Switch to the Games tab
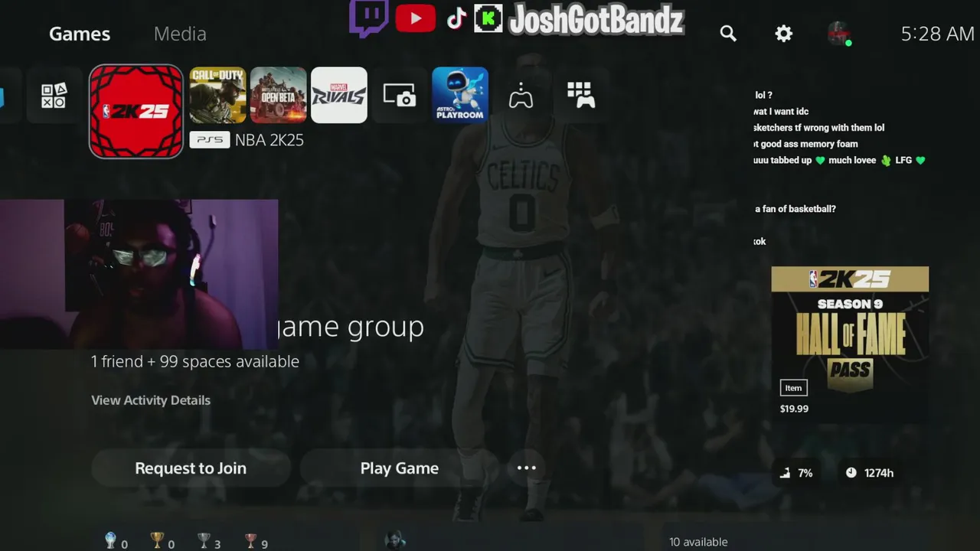This screenshot has height=551, width=980. coord(80,34)
